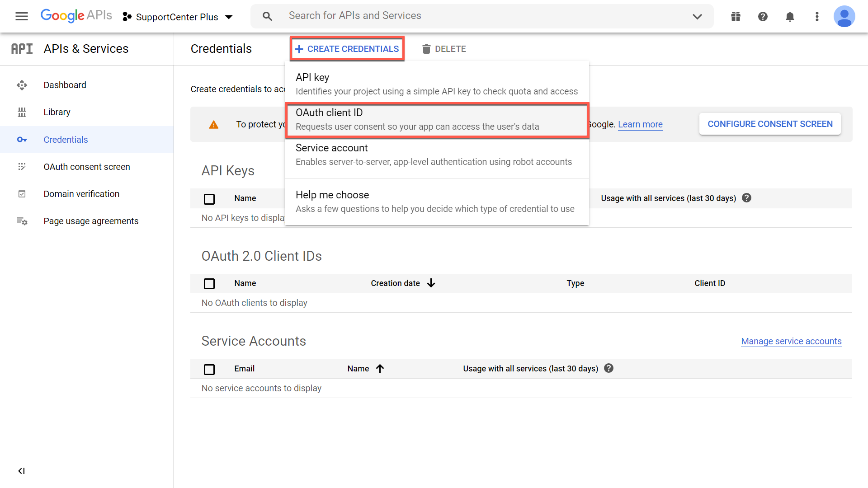Click the gift box icon in header

(736, 17)
